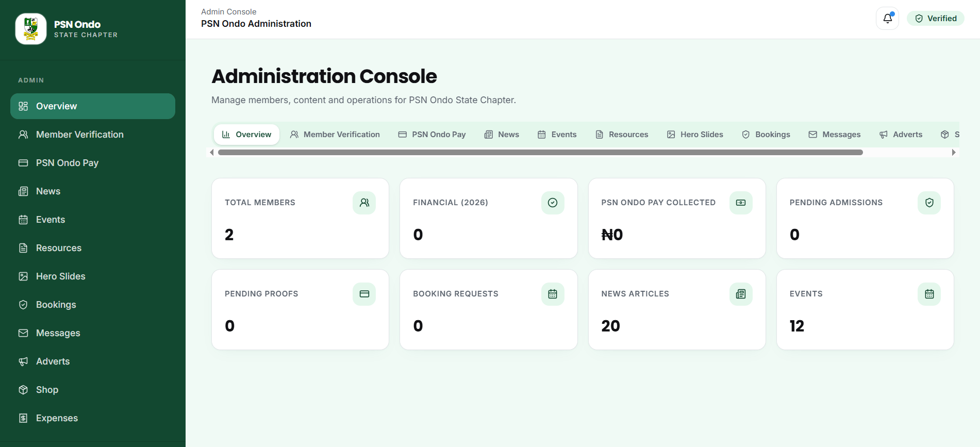This screenshot has height=447, width=980.
Task: Click the sidebar Resources document icon
Action: point(23,248)
